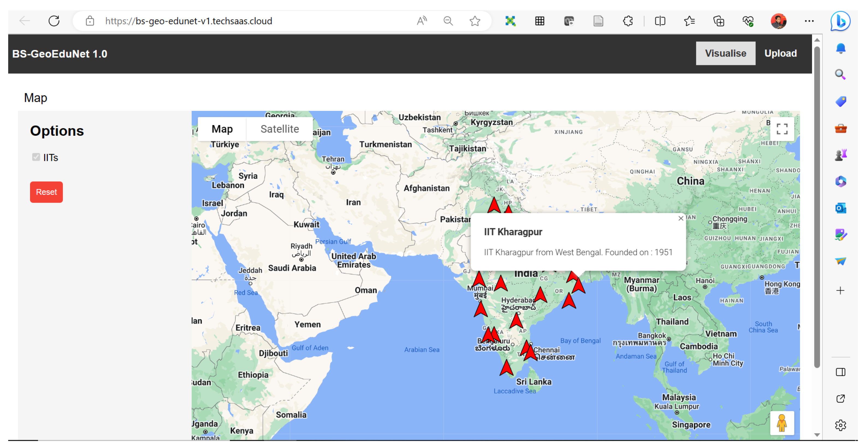Image resolution: width=868 pixels, height=447 pixels.
Task: Click the browser address bar URL
Action: click(189, 21)
